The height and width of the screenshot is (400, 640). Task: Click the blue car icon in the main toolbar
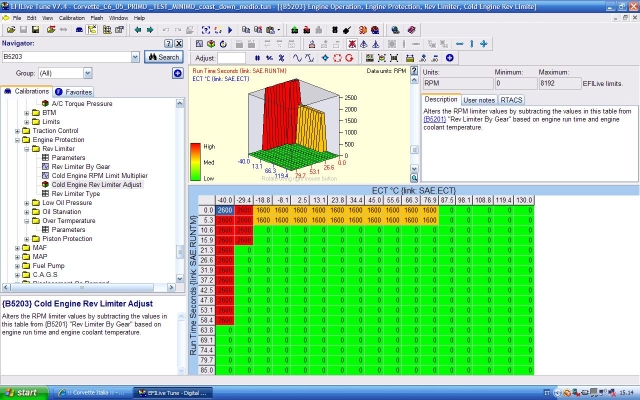click(x=79, y=30)
